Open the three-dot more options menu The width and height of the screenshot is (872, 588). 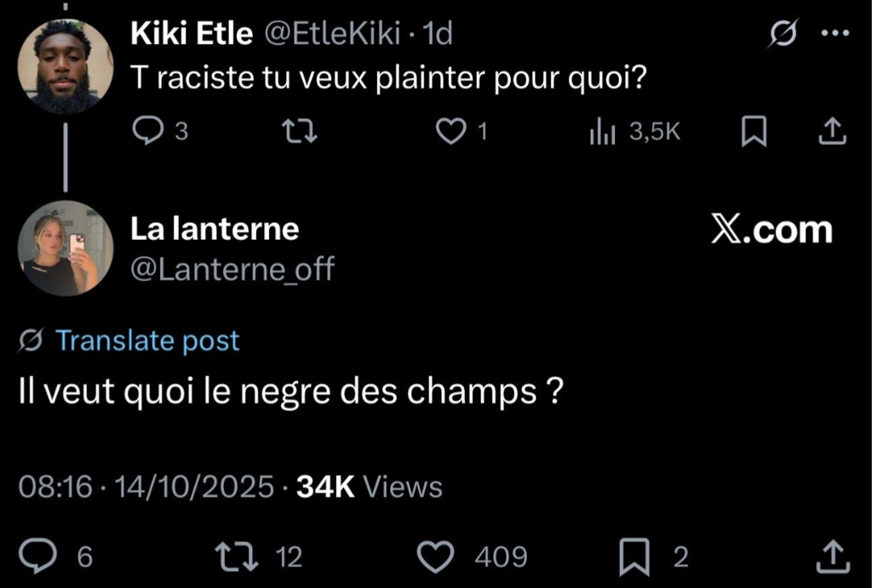[x=834, y=34]
